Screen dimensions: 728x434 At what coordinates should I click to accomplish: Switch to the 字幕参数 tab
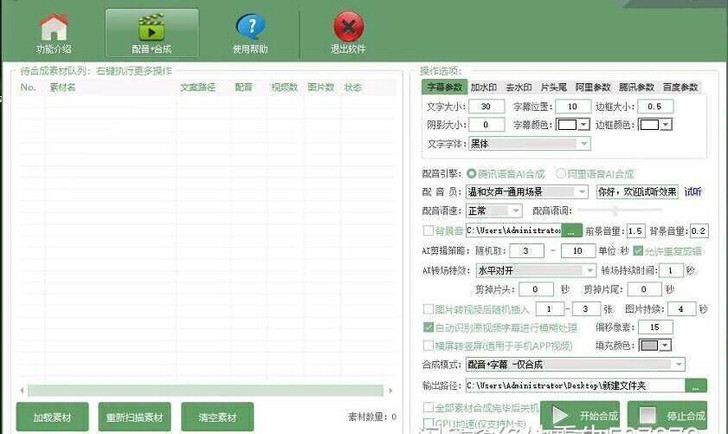pos(444,87)
